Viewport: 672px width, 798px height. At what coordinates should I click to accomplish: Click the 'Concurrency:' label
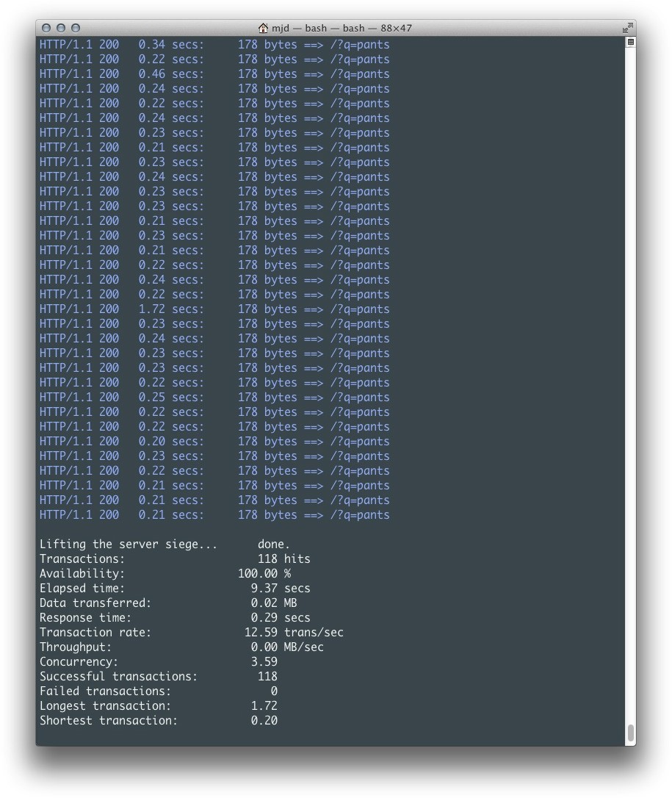tap(79, 662)
